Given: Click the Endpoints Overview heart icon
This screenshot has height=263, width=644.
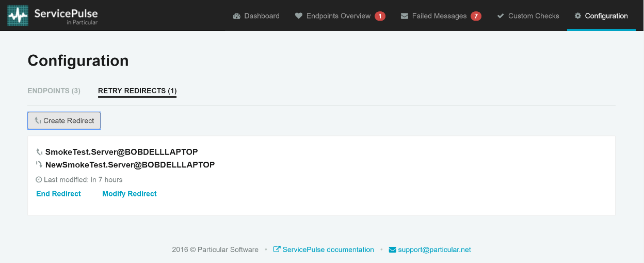Looking at the screenshot, I should [299, 16].
